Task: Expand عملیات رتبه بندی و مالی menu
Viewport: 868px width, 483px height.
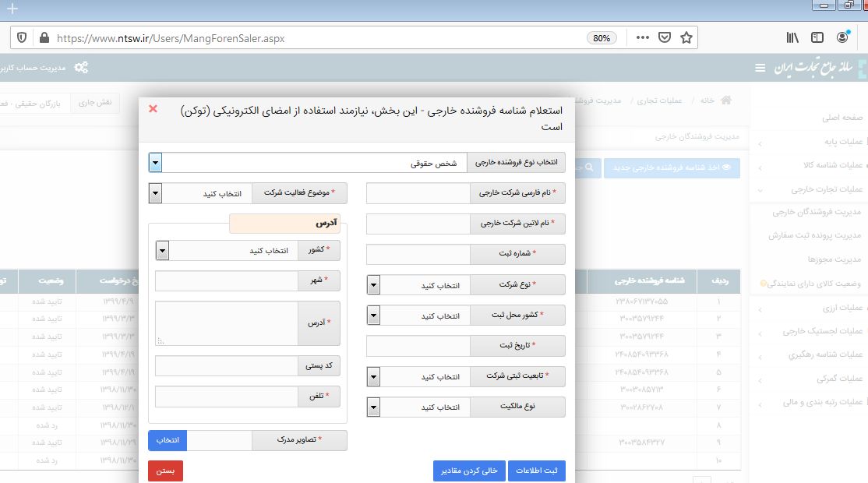Action: (823, 402)
